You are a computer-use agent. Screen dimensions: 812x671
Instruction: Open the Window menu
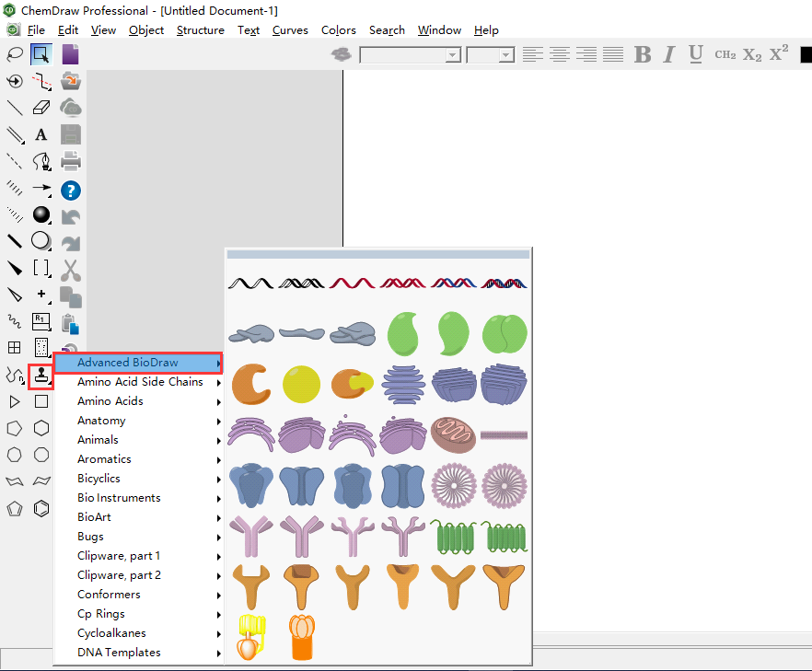439,30
